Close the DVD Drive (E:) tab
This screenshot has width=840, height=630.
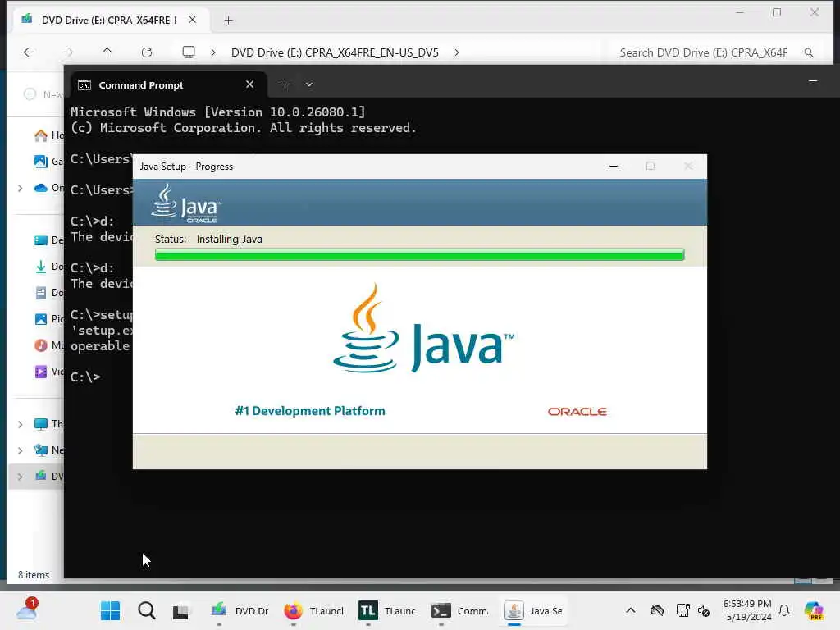pos(193,20)
